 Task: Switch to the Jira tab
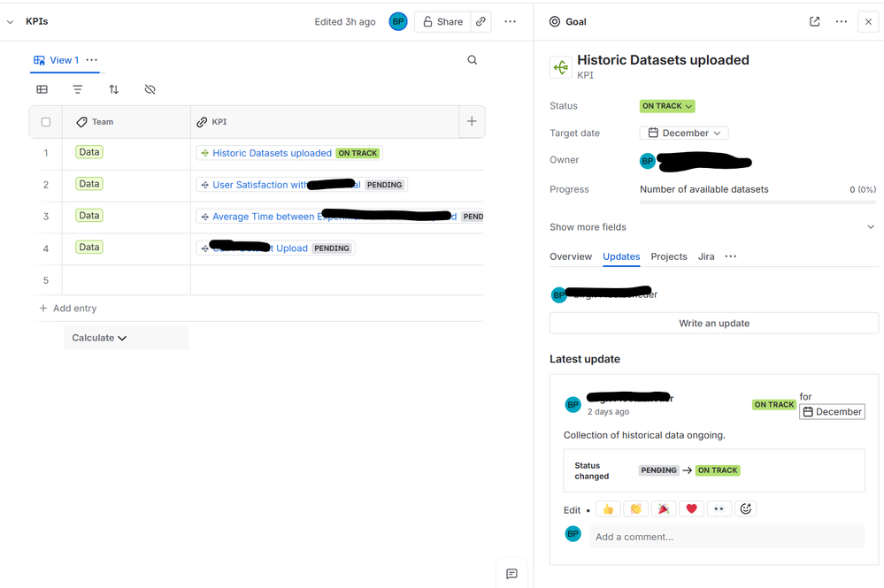[706, 256]
